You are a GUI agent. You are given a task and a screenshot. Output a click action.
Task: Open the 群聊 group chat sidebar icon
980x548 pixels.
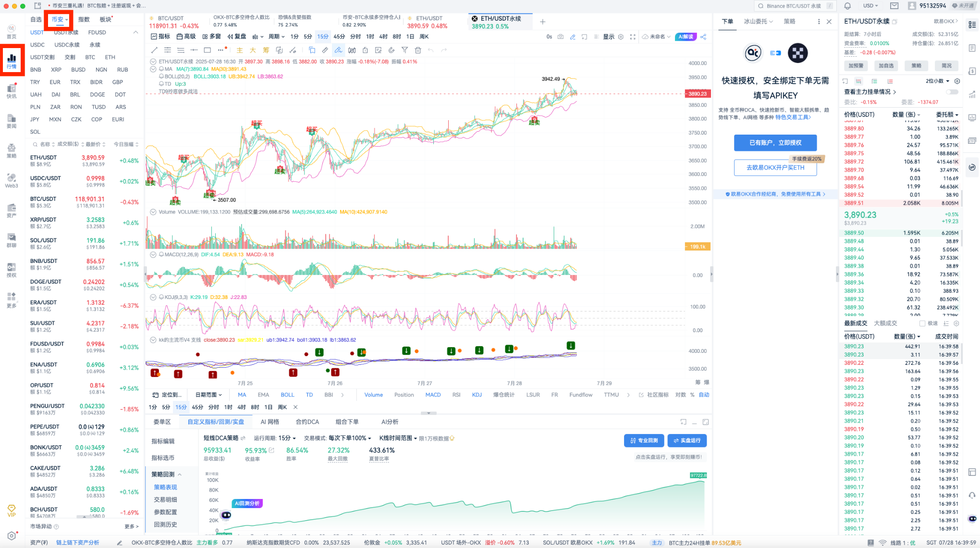(12, 240)
